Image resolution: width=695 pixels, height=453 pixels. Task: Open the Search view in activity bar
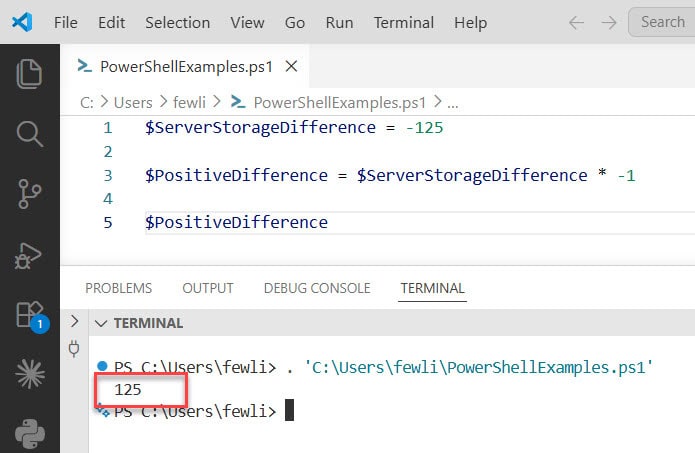tap(29, 134)
